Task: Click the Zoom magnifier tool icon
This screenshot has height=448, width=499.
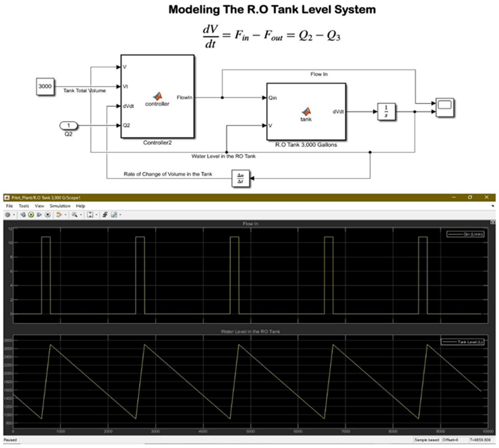Action: (74, 215)
